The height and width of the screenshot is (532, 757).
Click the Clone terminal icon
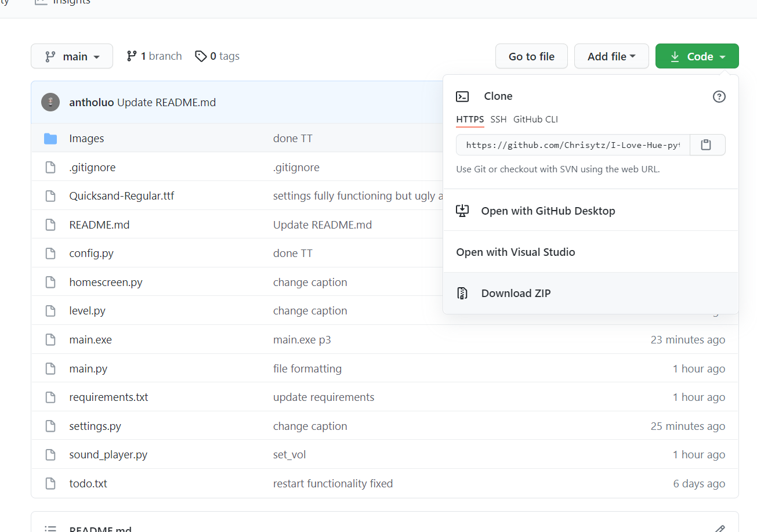462,96
